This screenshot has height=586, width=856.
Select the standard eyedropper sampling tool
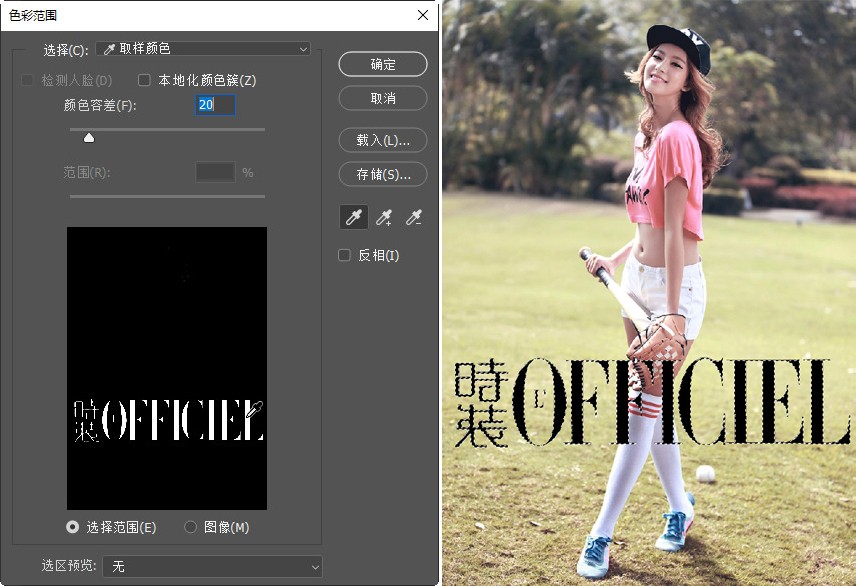355,216
